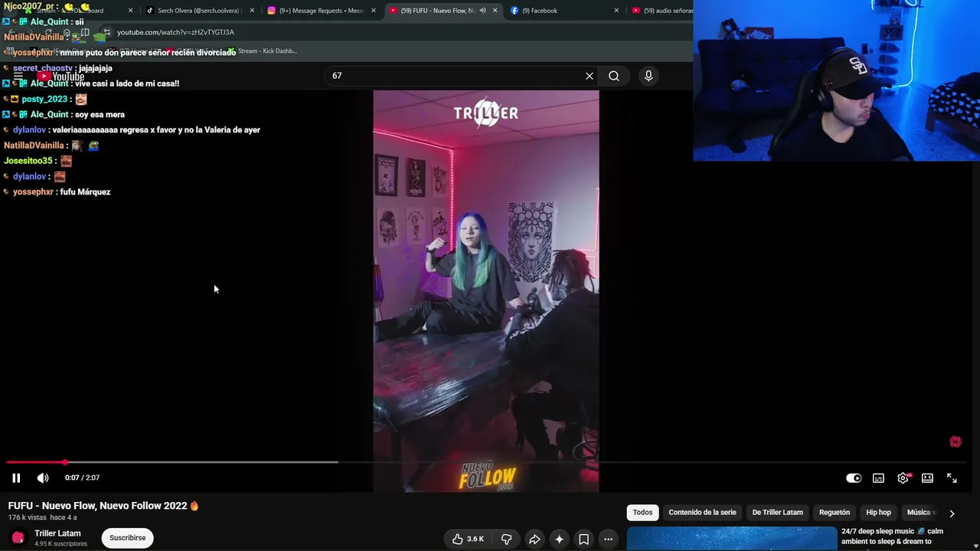Select the Hip hop filter chip
This screenshot has height=551, width=980.
[x=878, y=512]
